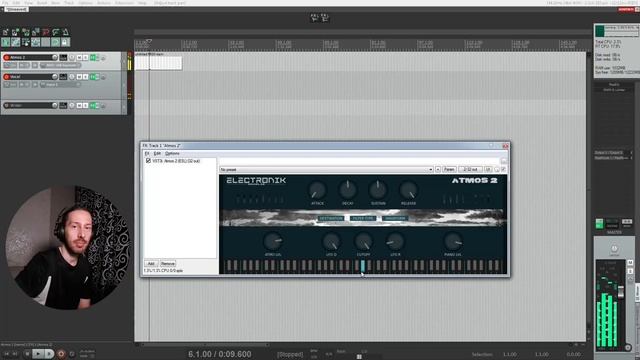Open the No preset dropdown
This screenshot has width=640, height=360.
click(x=326, y=169)
